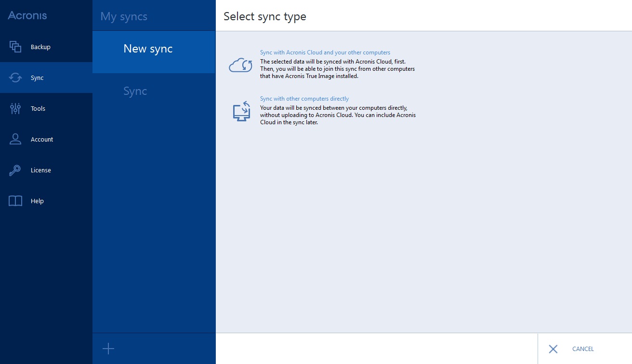The width and height of the screenshot is (632, 364).
Task: Click the X icon beside Cancel
Action: coord(553,349)
